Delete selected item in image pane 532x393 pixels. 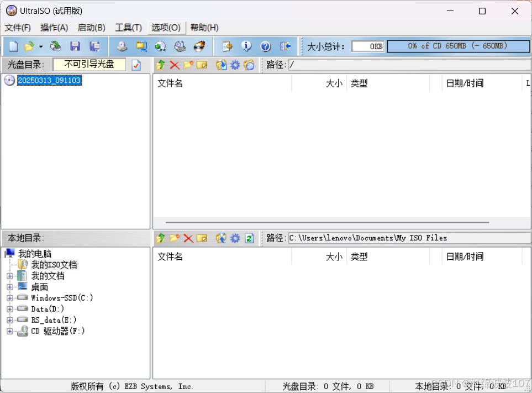175,65
